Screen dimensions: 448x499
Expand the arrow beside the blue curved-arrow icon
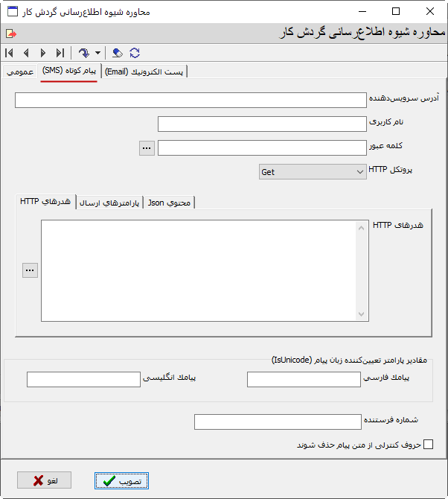(97, 54)
